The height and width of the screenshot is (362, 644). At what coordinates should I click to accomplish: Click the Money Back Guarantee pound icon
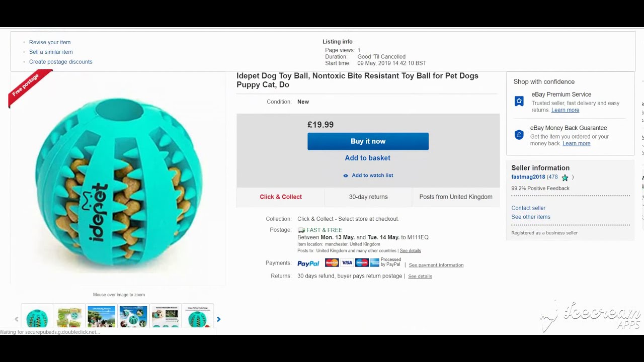click(x=519, y=135)
